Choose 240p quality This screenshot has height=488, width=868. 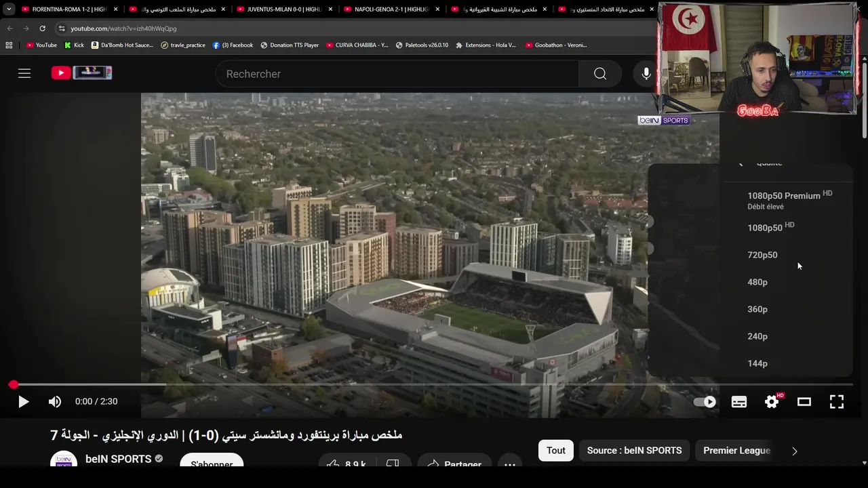coord(788,336)
